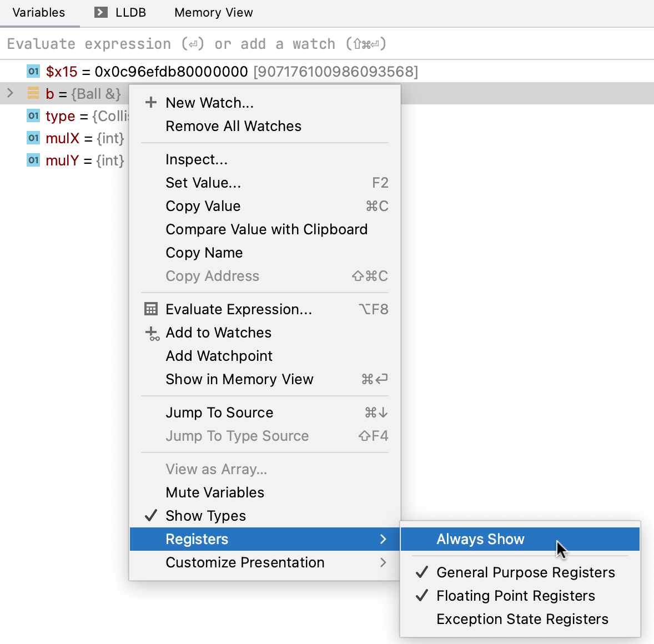Viewport: 654px width, 644px height.
Task: Switch to the Memory View tab
Action: (213, 12)
